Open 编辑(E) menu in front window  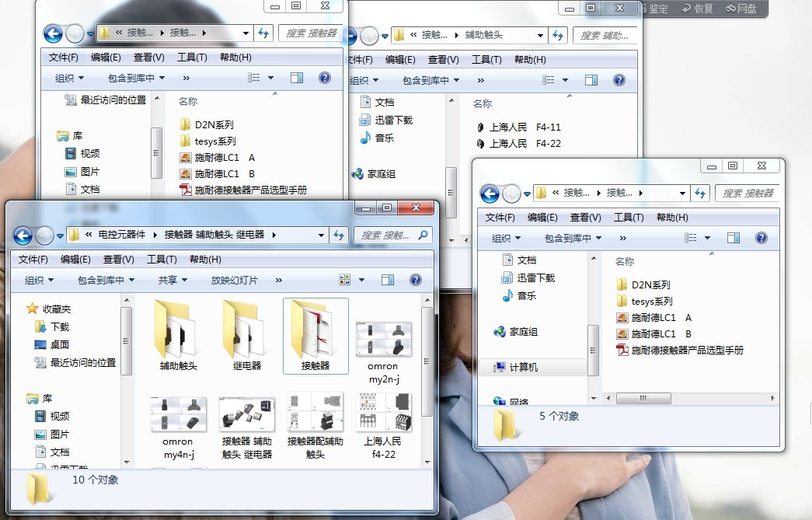(x=75, y=260)
